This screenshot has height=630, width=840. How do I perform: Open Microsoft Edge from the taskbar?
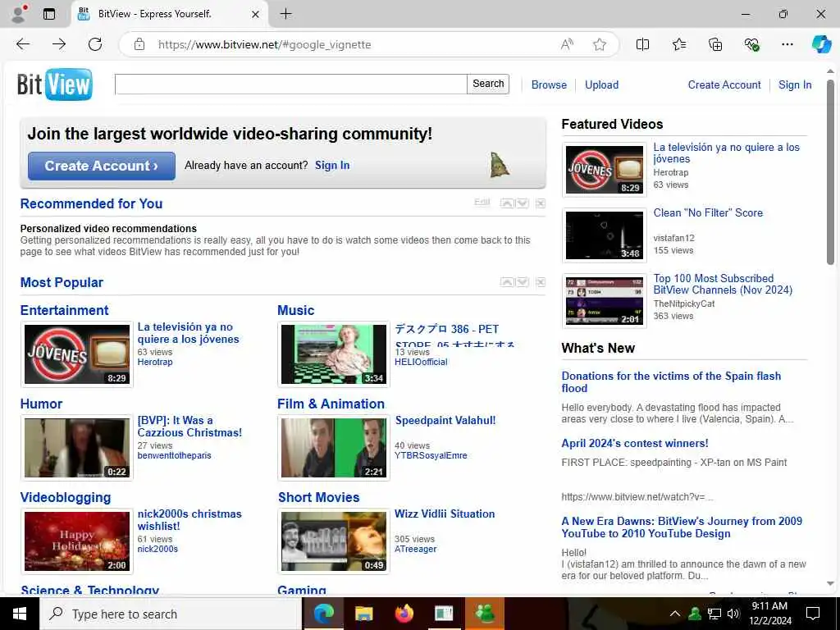pos(323,614)
